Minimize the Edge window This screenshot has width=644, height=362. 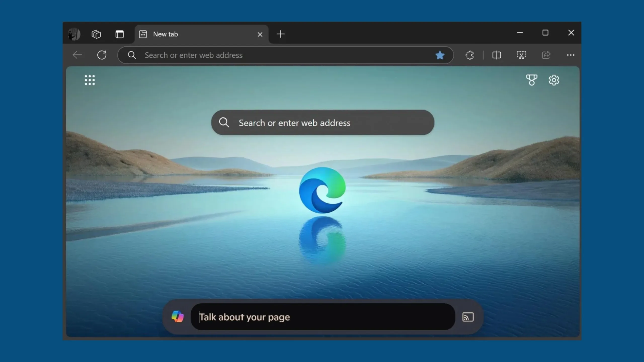pyautogui.click(x=520, y=33)
